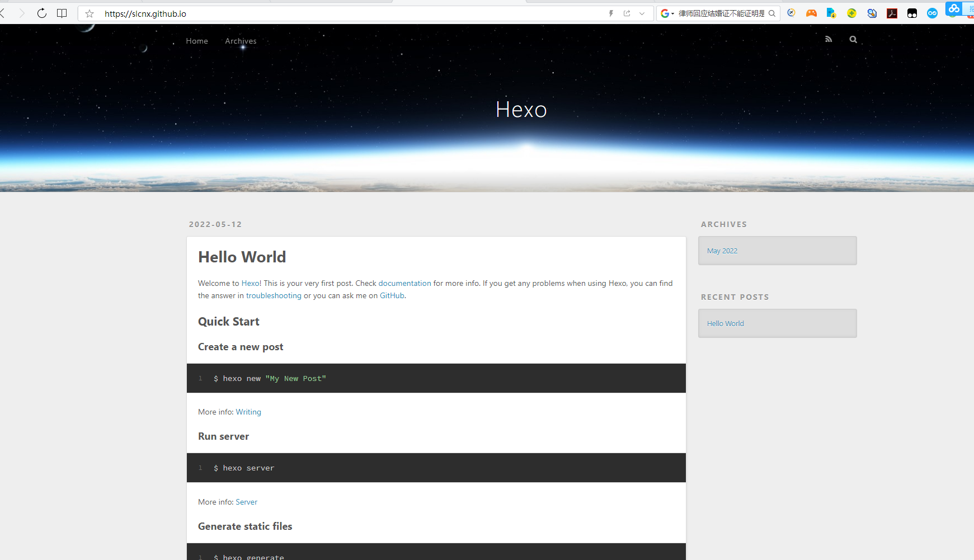The image size is (974, 560).
Task: Open the May 2022 archive link
Action: 722,251
